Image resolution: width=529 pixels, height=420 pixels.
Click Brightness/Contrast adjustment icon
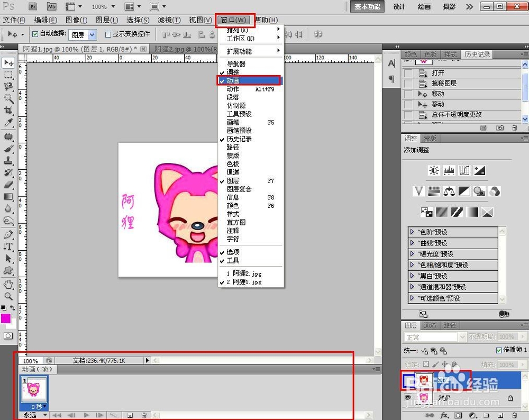click(x=434, y=170)
